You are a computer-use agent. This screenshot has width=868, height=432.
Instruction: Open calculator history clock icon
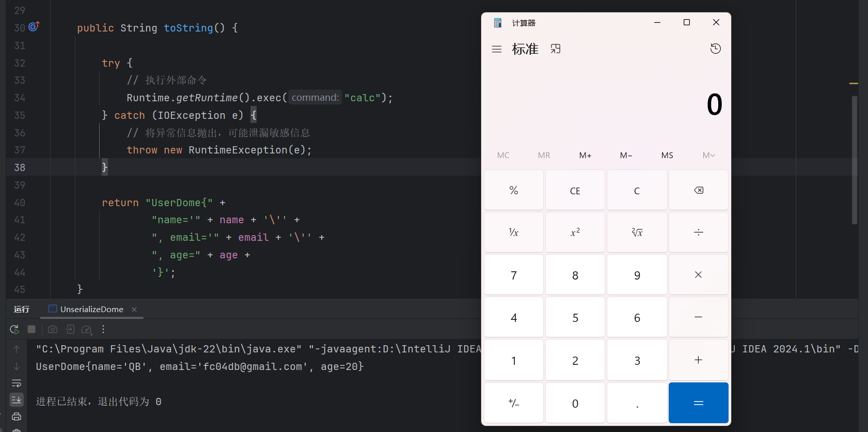click(x=715, y=49)
